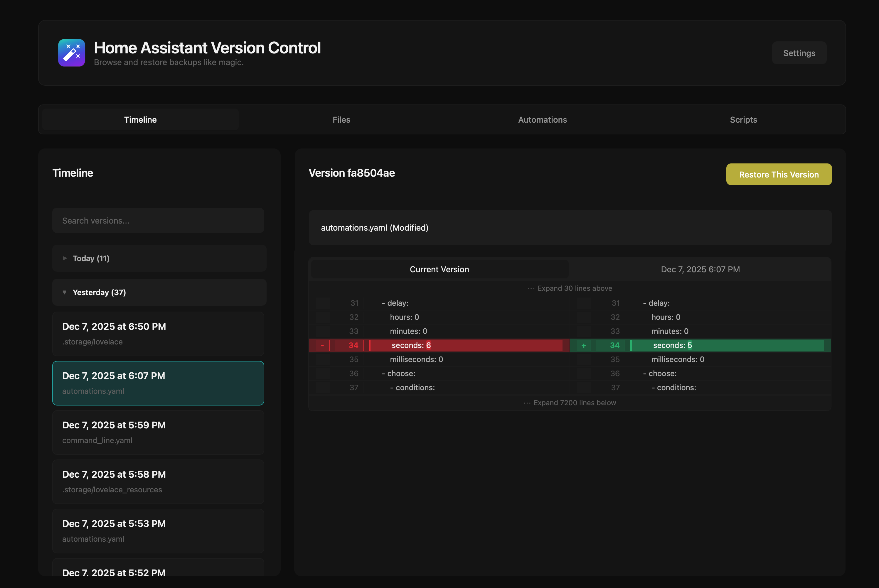The image size is (879, 588).
Task: Select the 6:50 PM .storage/lovelace version
Action: (x=158, y=333)
